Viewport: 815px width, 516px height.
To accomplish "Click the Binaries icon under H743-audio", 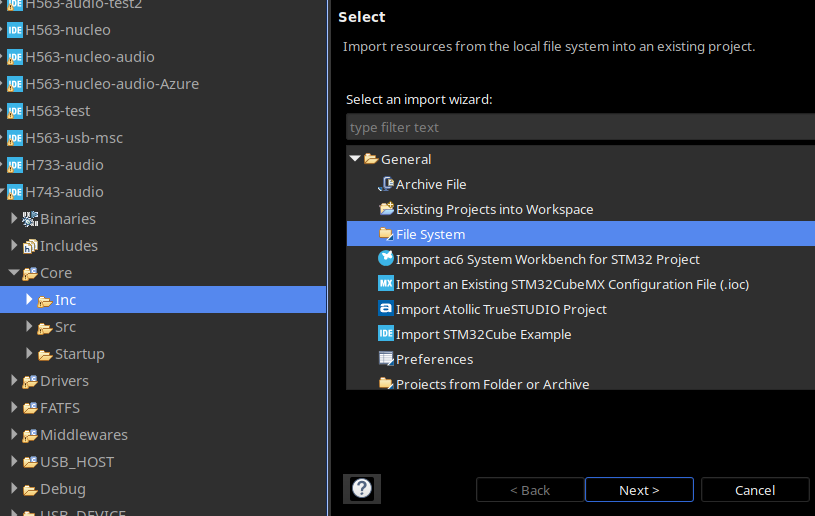I will [30, 219].
